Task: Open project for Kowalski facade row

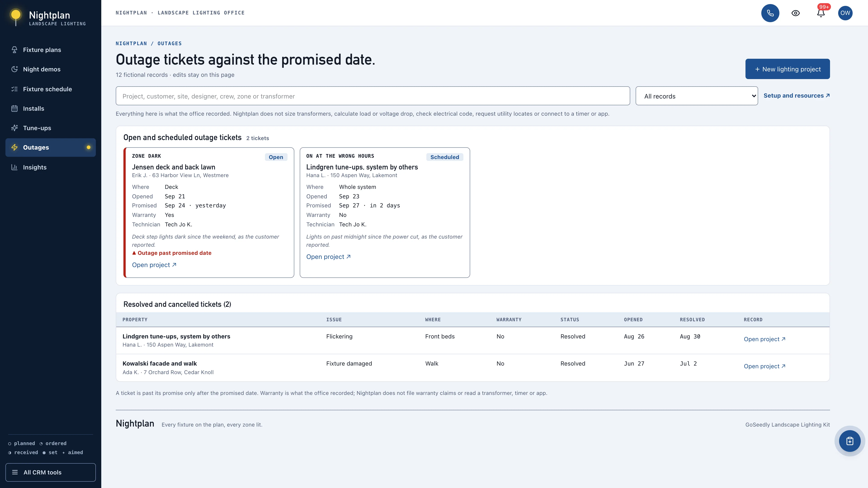Action: (764, 366)
